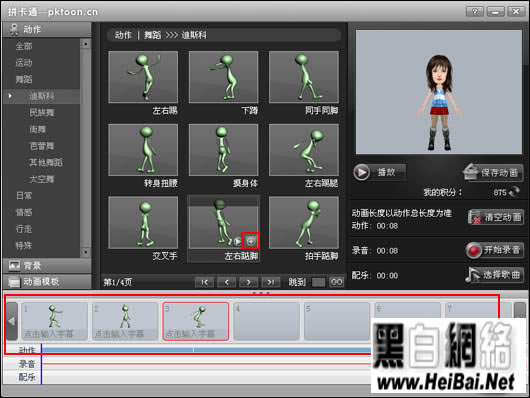Choose a song via 选择歌曲
Image resolution: width=530 pixels, height=398 pixels.
(x=494, y=275)
